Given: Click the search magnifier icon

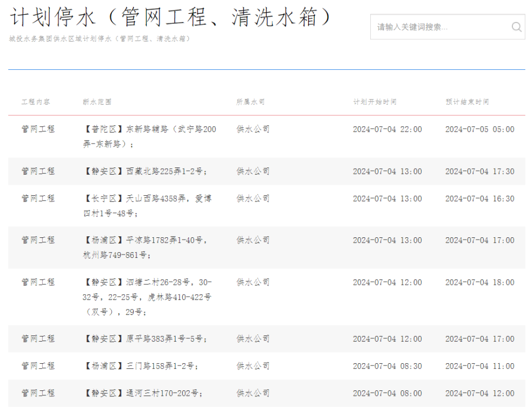Looking at the screenshot, I should (x=516, y=27).
